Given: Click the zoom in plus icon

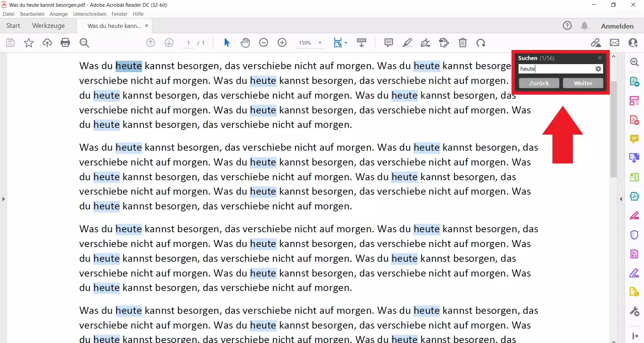Looking at the screenshot, I should pyautogui.click(x=282, y=43).
